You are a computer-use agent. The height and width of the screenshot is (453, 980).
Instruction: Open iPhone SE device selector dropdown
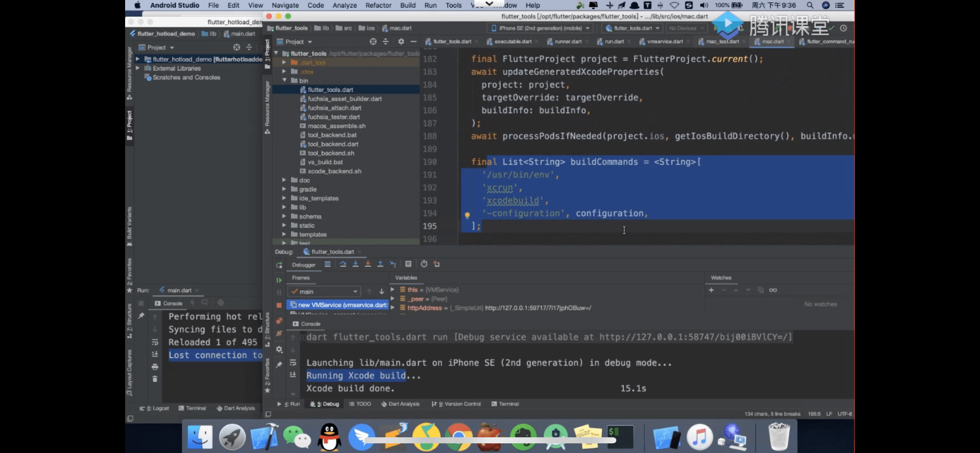click(x=540, y=28)
